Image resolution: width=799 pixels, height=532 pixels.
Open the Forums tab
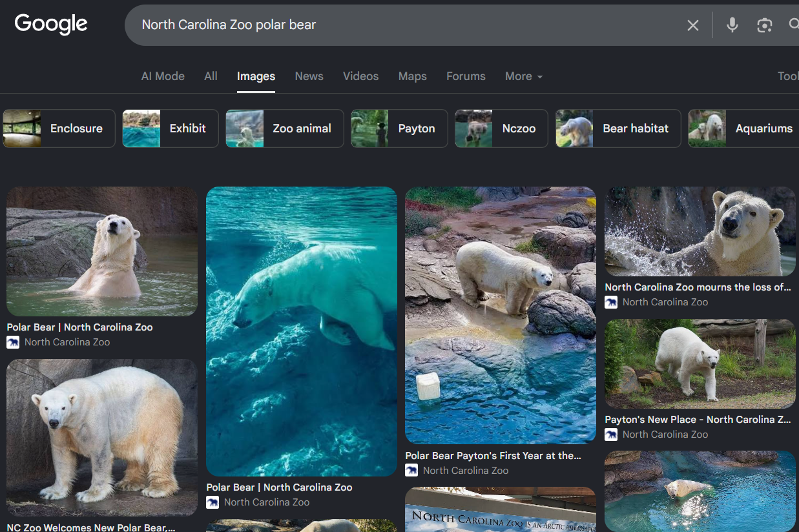(466, 76)
